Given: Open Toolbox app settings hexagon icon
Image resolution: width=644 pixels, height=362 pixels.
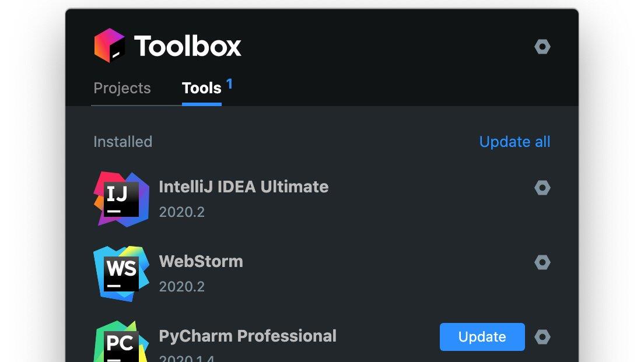Looking at the screenshot, I should tap(542, 47).
